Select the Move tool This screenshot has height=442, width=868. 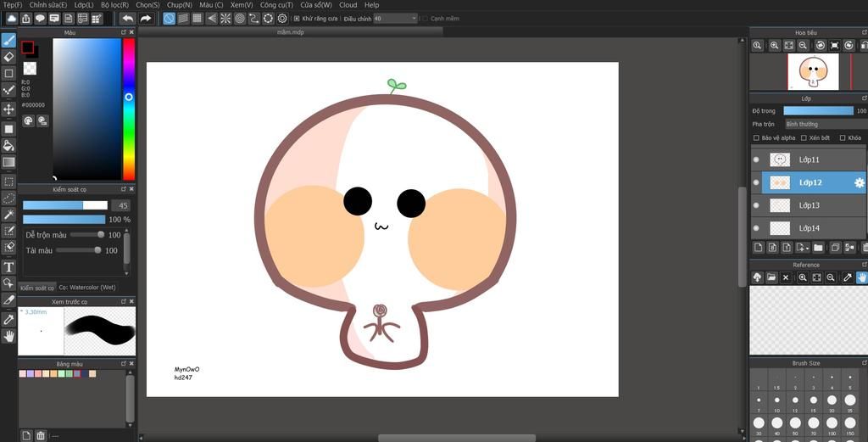8,109
